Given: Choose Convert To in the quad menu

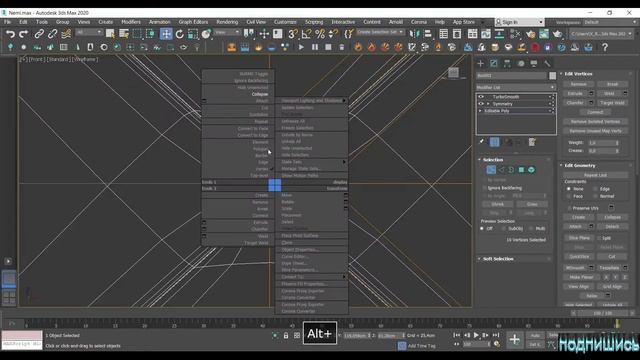Looking at the screenshot, I should click(292, 277).
